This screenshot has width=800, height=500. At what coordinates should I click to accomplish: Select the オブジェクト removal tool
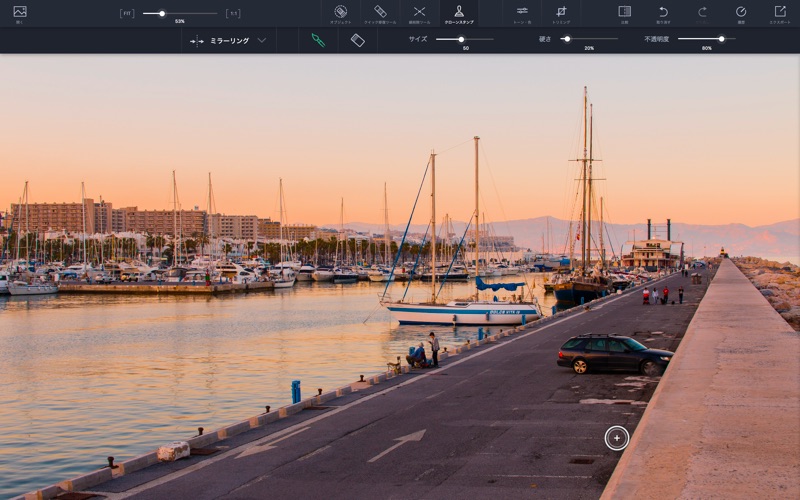tap(341, 13)
